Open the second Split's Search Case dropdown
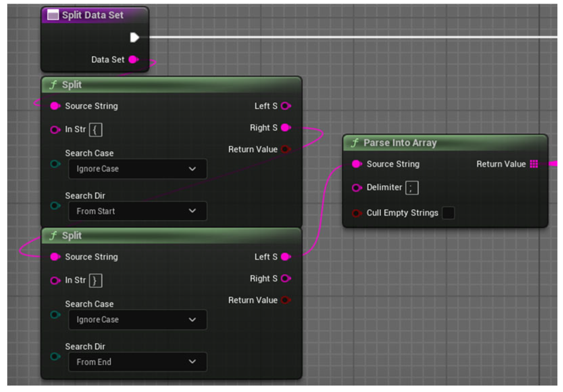 coord(137,320)
